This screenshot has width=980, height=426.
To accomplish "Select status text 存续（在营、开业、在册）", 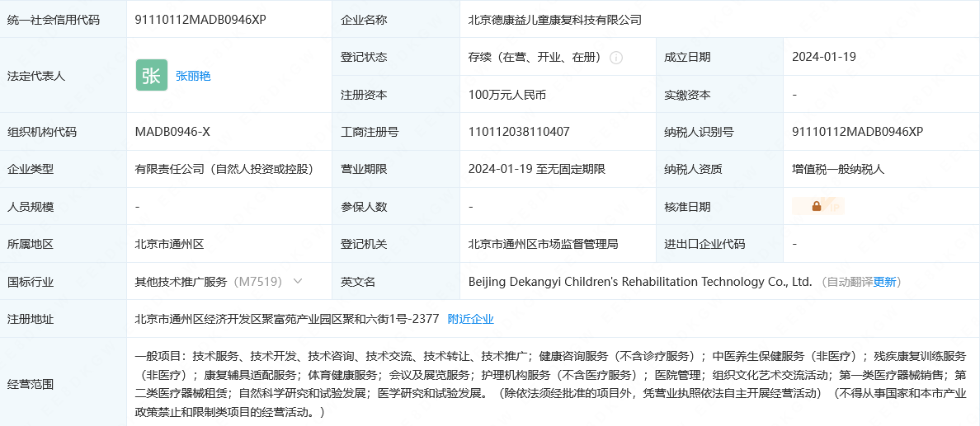I will [x=535, y=57].
